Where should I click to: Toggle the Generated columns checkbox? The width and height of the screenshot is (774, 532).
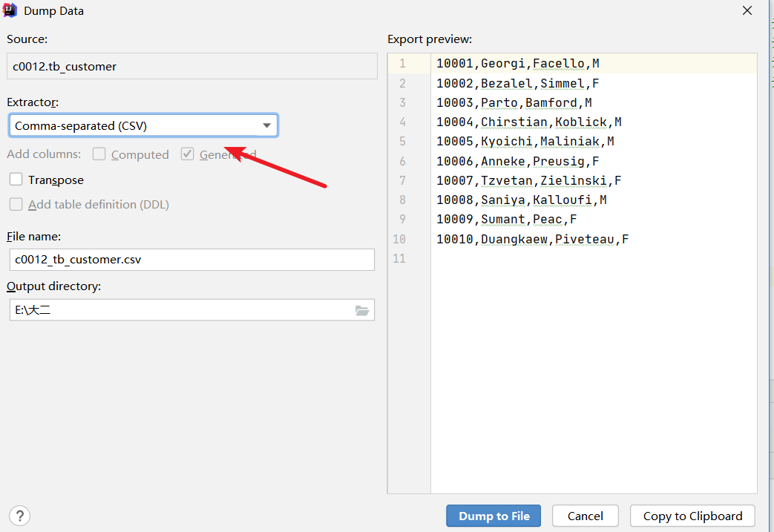pyautogui.click(x=188, y=154)
